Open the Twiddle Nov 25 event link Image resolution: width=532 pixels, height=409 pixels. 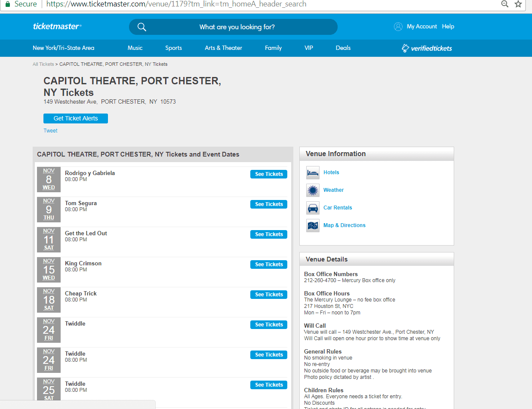point(75,384)
